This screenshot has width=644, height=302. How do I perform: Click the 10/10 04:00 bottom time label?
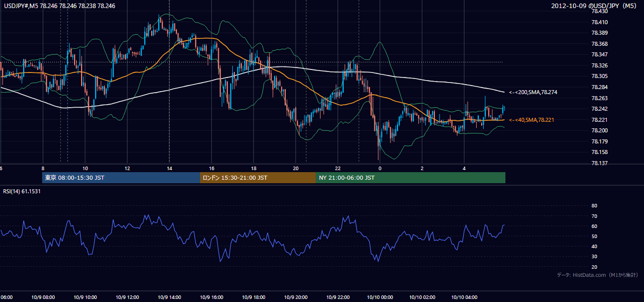464,297
